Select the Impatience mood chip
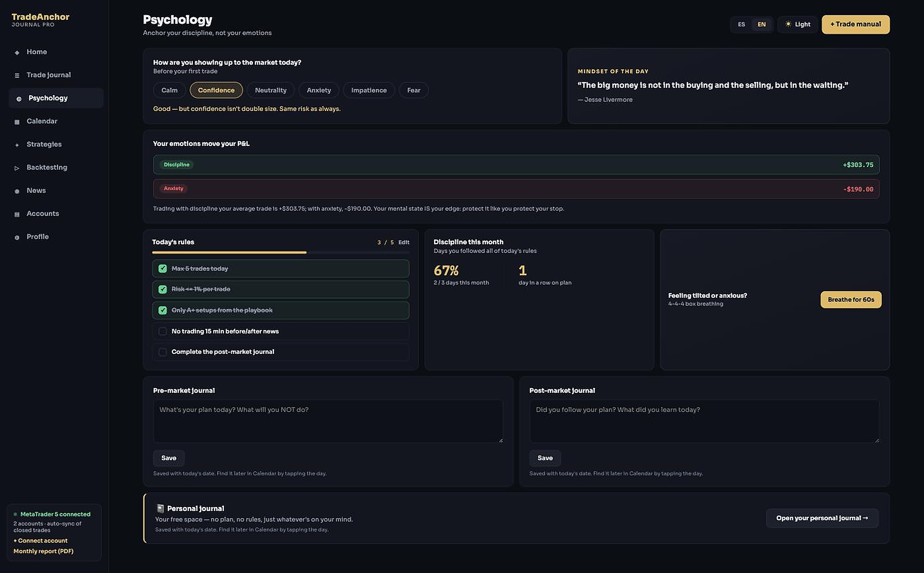The height and width of the screenshot is (573, 924). click(x=369, y=90)
